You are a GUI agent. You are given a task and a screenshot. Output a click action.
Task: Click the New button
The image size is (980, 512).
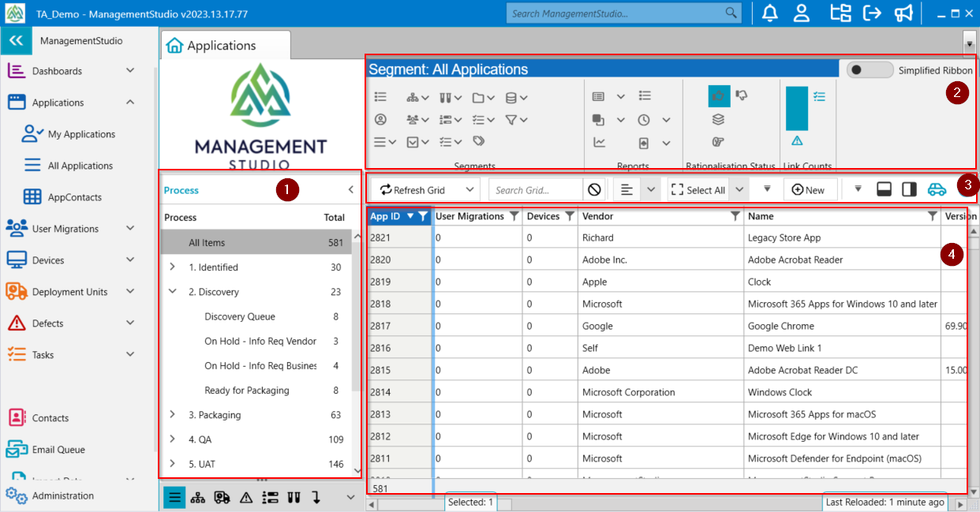[810, 189]
